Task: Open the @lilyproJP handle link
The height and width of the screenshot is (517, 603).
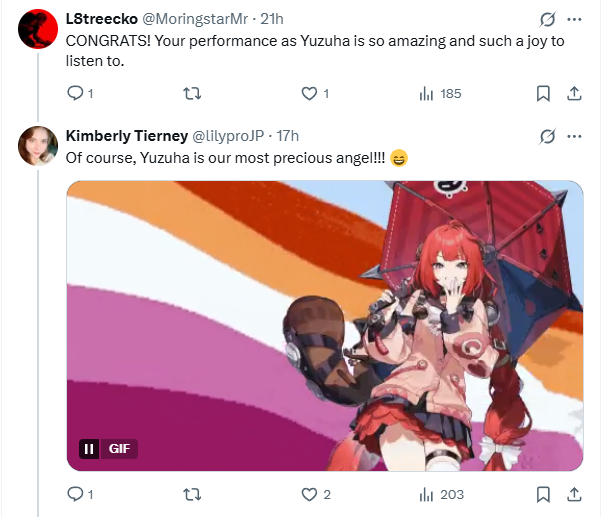Action: (x=228, y=136)
